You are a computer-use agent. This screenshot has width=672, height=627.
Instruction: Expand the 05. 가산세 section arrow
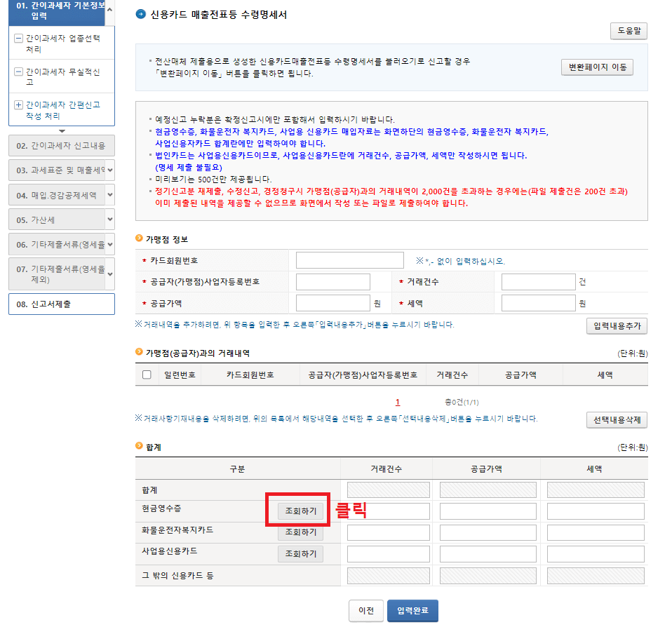(110, 220)
